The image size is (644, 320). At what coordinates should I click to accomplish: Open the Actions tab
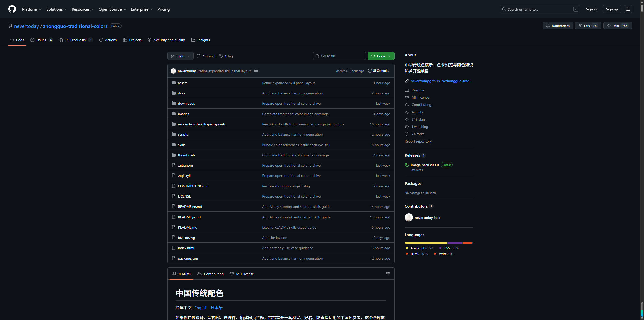click(x=108, y=40)
